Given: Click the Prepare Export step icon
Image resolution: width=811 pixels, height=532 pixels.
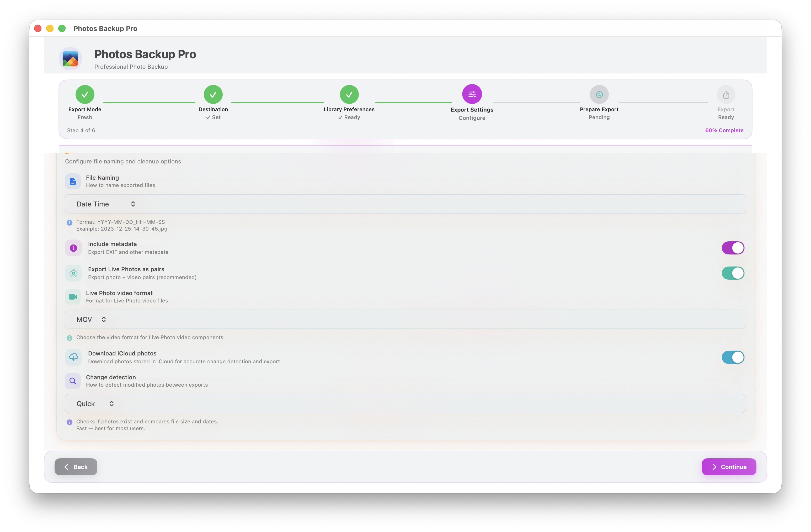Looking at the screenshot, I should [x=599, y=94].
